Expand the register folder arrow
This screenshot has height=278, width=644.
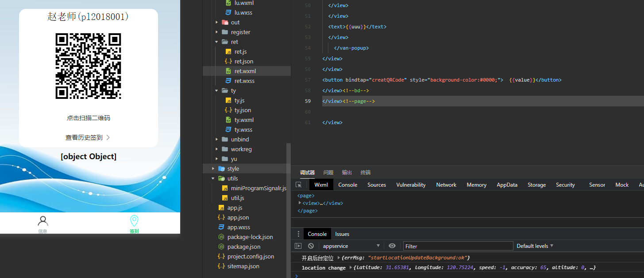pos(216,32)
